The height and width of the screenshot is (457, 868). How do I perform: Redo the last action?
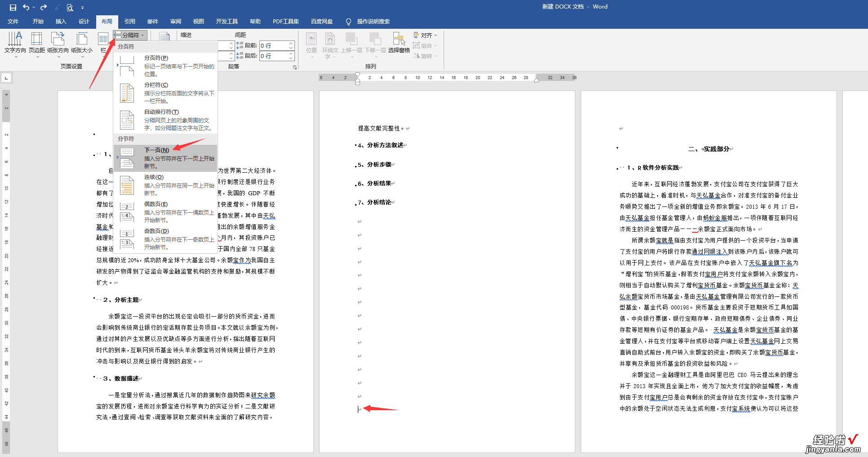pos(44,7)
